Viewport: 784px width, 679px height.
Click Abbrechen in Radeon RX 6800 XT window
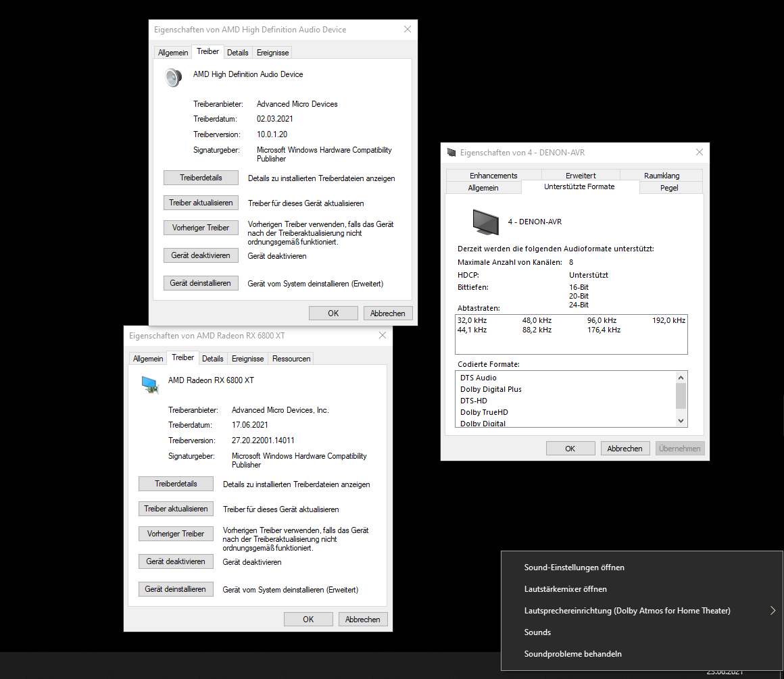363,619
